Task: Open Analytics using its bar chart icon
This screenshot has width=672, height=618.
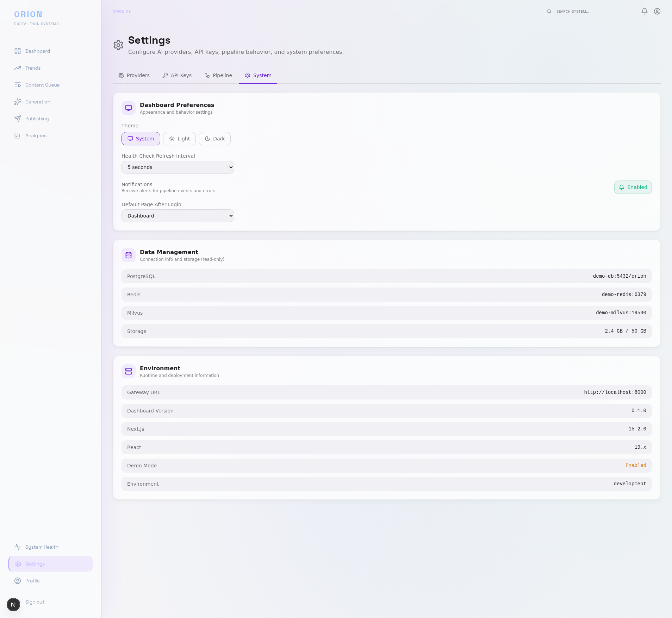Action: [x=18, y=135]
